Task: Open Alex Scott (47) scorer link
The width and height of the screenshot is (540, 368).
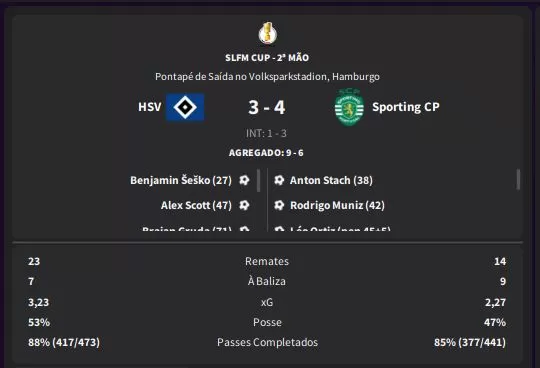Action: [196, 205]
